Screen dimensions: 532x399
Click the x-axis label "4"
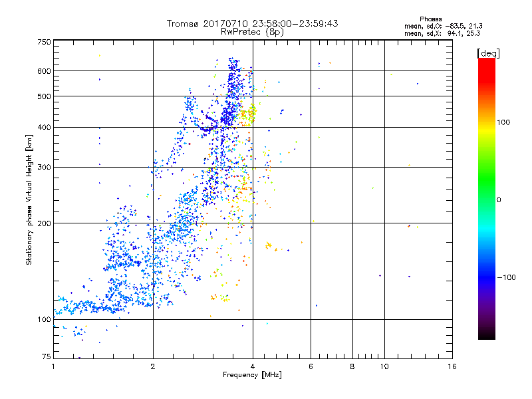253,366
